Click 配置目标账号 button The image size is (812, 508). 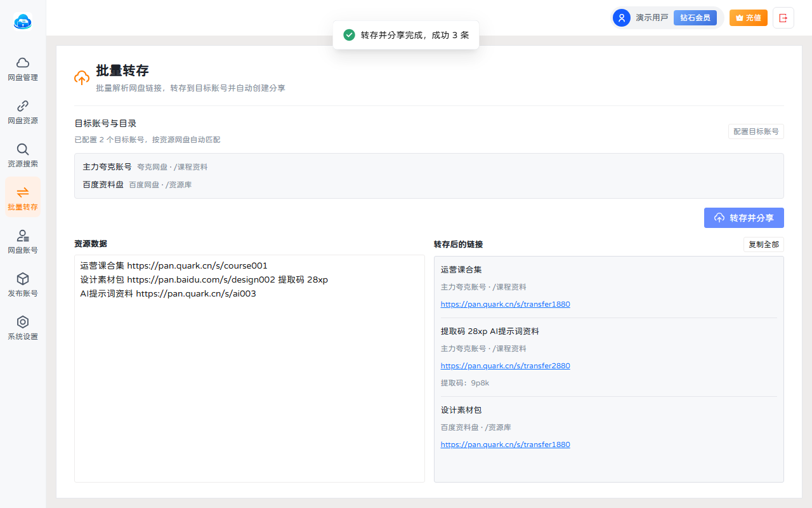(756, 131)
